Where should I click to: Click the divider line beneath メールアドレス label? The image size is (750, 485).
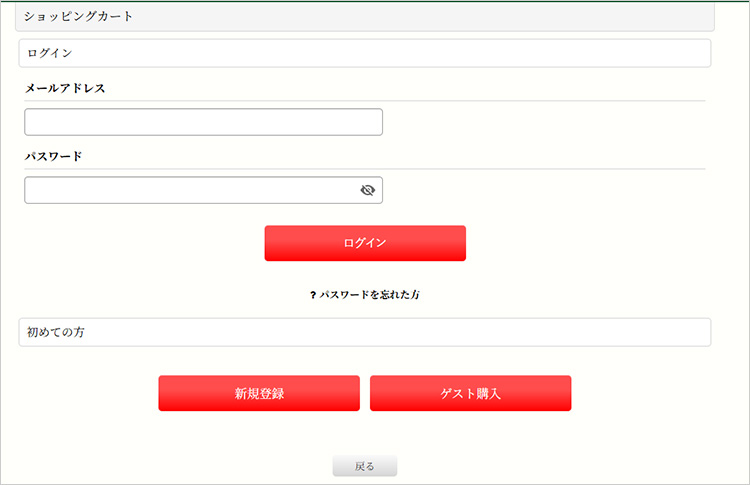pos(365,101)
